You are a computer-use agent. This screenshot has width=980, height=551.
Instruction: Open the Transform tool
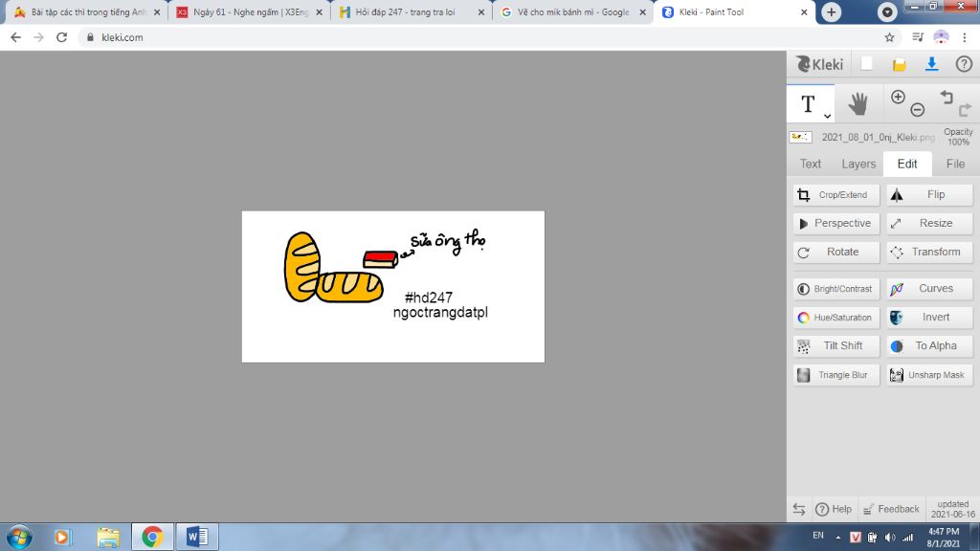(x=929, y=252)
